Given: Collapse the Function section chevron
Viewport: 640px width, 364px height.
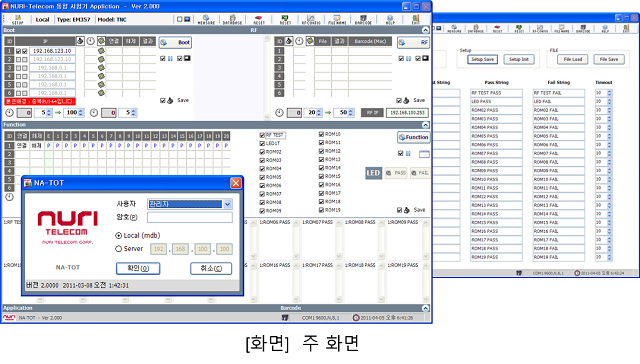Looking at the screenshot, I should point(425,125).
